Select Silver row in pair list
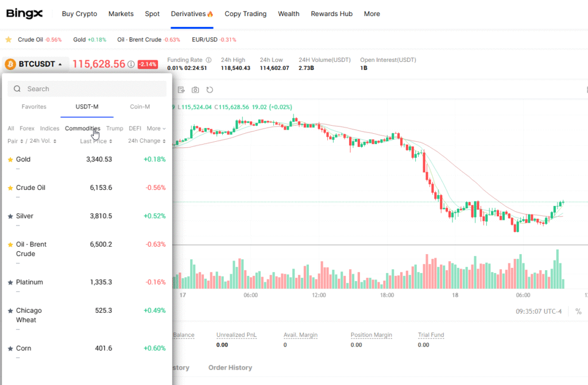Screen dimensions: 588x385 [x=87, y=220]
